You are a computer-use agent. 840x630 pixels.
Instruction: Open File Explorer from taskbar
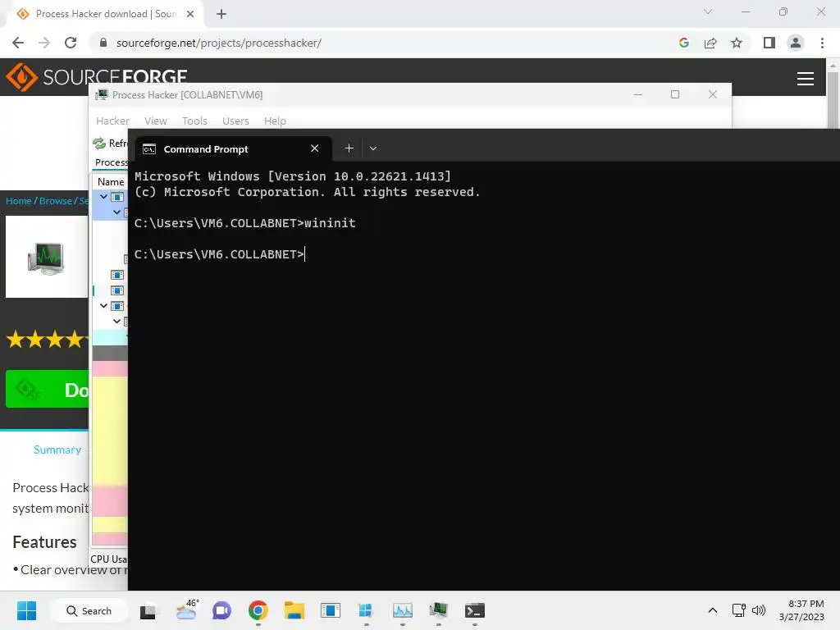pyautogui.click(x=294, y=610)
